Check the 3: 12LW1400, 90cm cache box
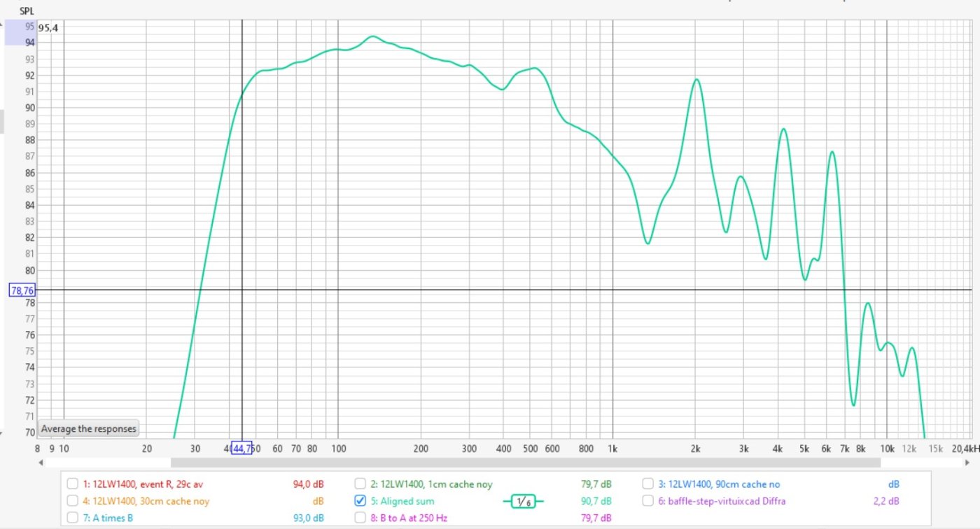The height and width of the screenshot is (529, 980). coord(647,484)
